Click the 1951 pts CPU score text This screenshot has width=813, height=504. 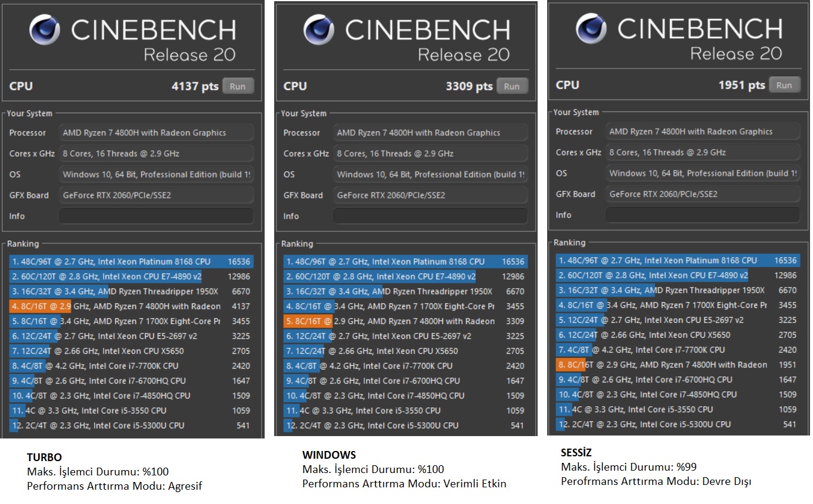[x=741, y=85]
